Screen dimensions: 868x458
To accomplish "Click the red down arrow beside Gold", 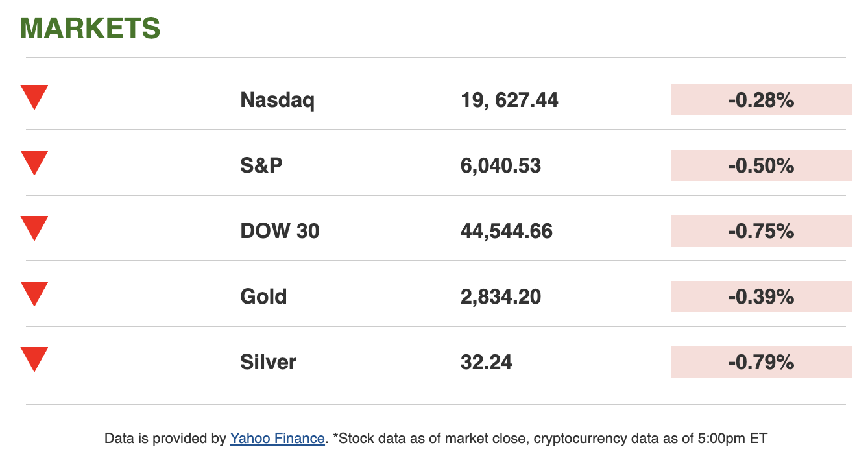I will [x=34, y=293].
